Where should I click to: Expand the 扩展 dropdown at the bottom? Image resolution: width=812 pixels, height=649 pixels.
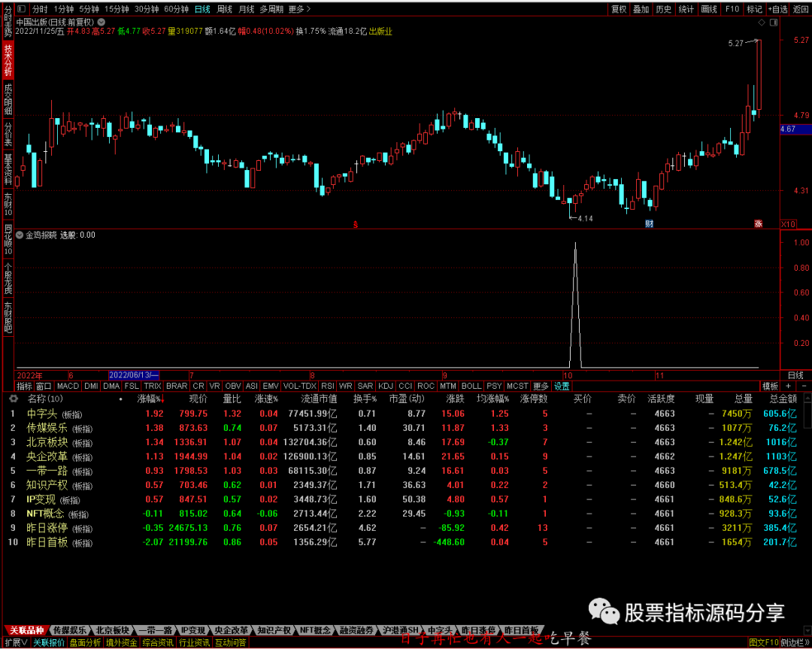(x=16, y=643)
